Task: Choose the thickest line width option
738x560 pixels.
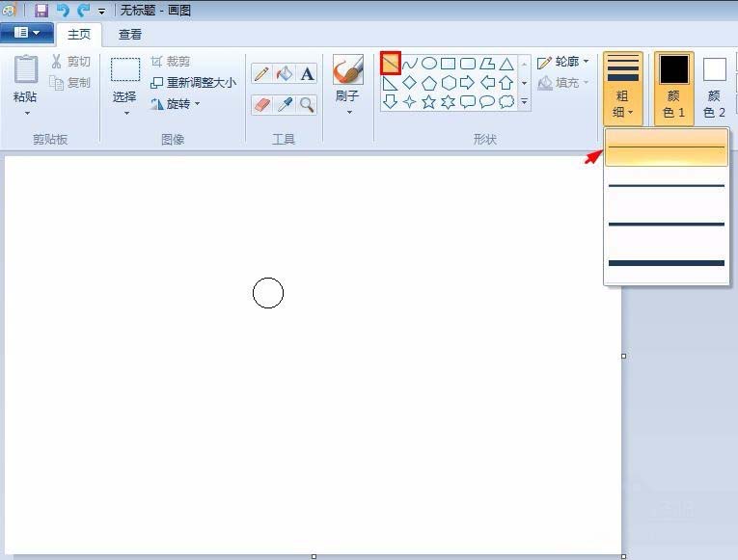Action: pyautogui.click(x=667, y=263)
